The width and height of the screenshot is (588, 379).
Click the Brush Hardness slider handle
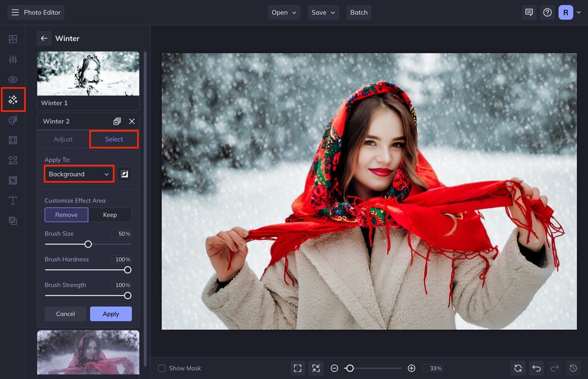coord(128,269)
